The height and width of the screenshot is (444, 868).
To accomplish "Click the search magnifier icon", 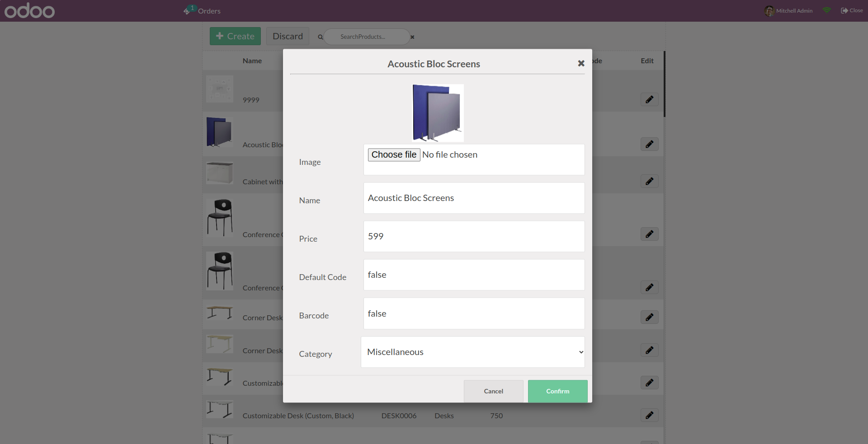I will point(320,37).
